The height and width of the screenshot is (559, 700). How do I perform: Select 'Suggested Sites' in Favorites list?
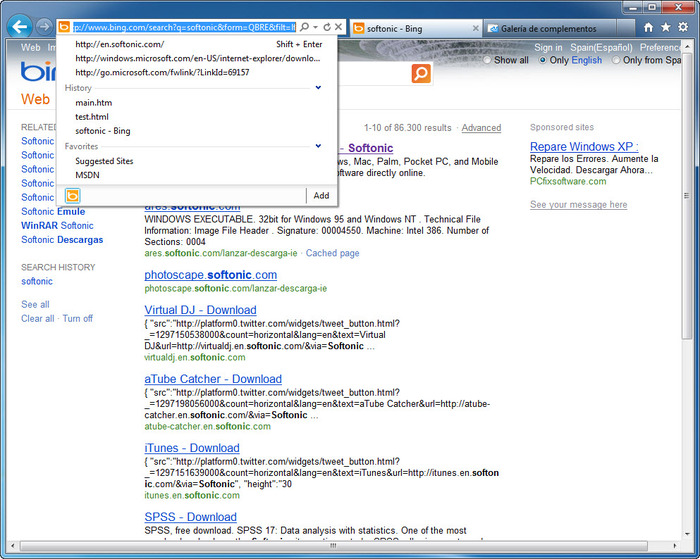(104, 161)
